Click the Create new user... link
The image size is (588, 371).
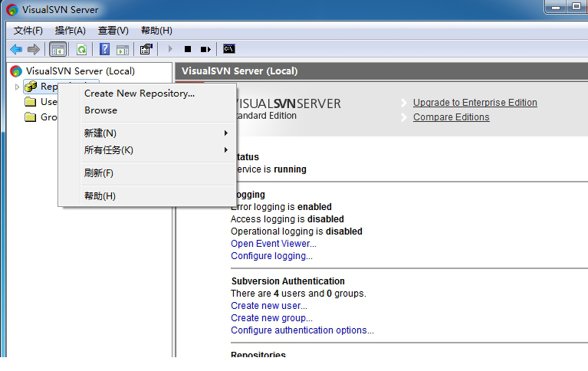pyautogui.click(x=269, y=306)
